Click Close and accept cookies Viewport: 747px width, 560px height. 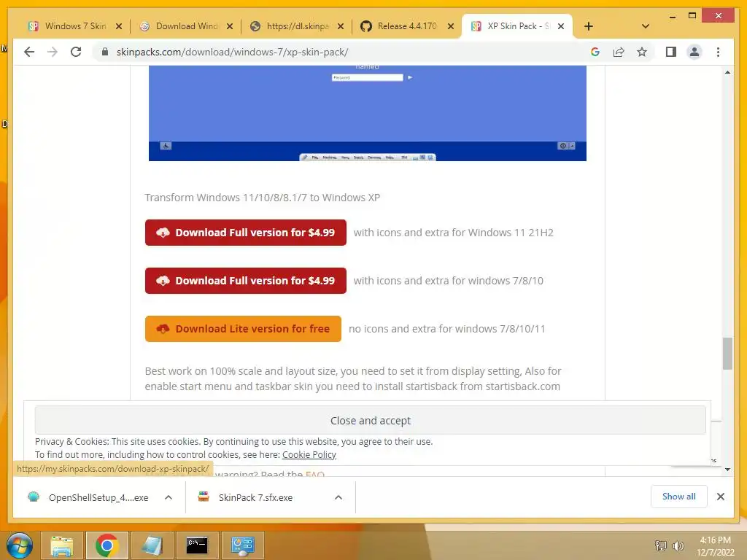[370, 421]
